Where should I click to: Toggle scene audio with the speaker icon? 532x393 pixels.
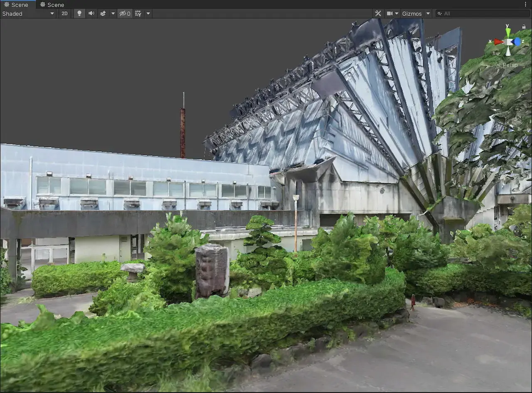tap(91, 13)
